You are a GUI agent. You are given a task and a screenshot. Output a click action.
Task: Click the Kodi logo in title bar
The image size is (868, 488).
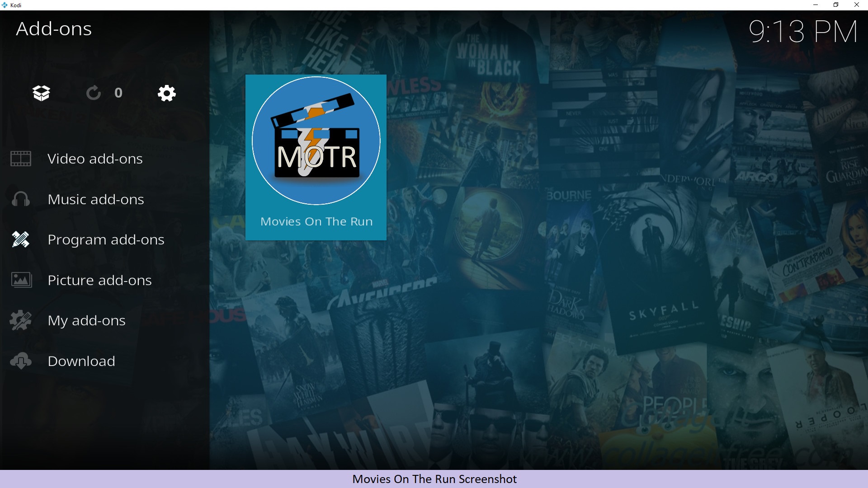click(x=5, y=5)
